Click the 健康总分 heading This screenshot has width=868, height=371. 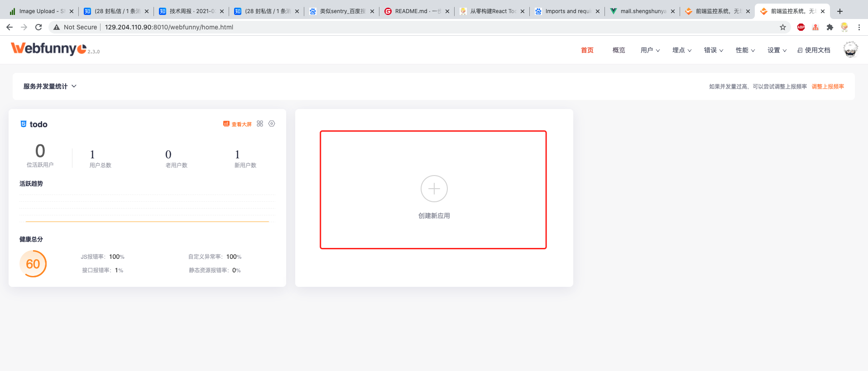pyautogui.click(x=31, y=239)
